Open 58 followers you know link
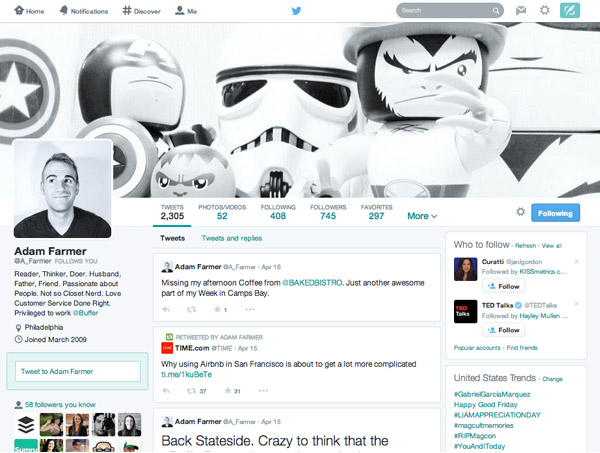 [x=60, y=405]
